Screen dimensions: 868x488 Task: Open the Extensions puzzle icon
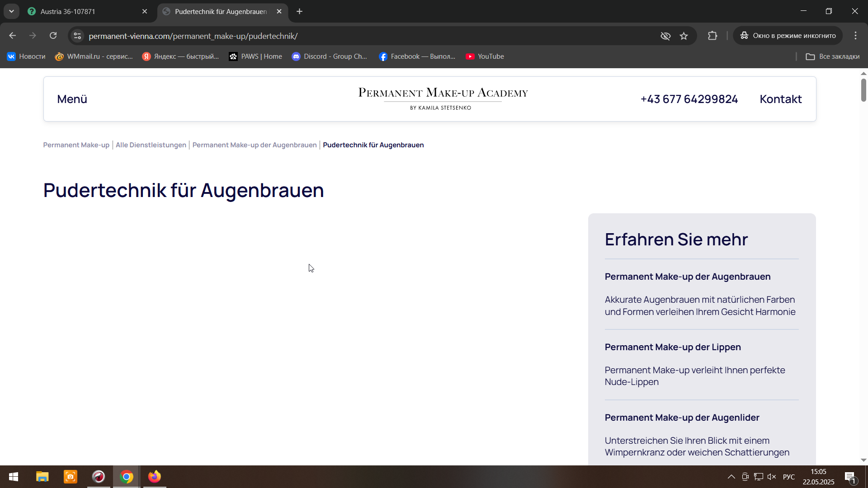(x=712, y=36)
